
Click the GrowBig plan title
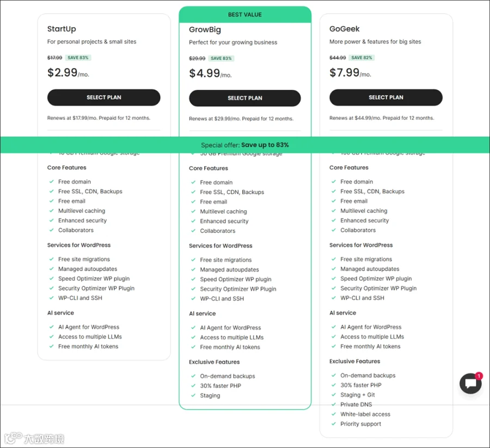coord(205,30)
